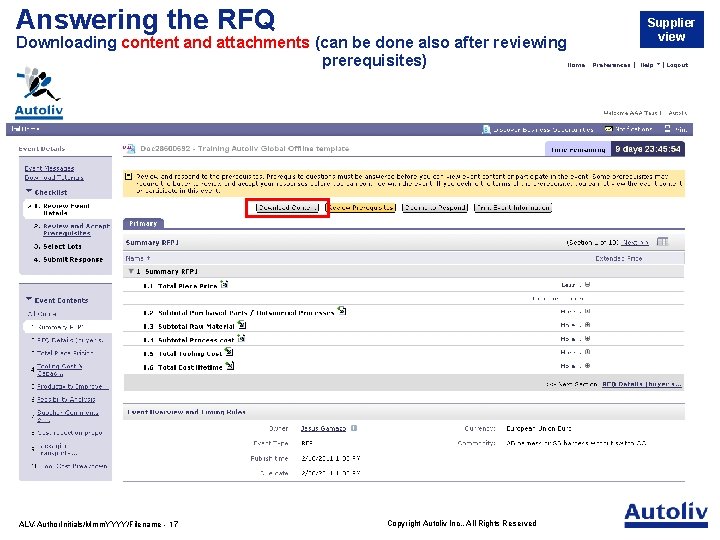Select Review Event Details checklist step
Viewport: 720px width, 540px height.
[66, 209]
